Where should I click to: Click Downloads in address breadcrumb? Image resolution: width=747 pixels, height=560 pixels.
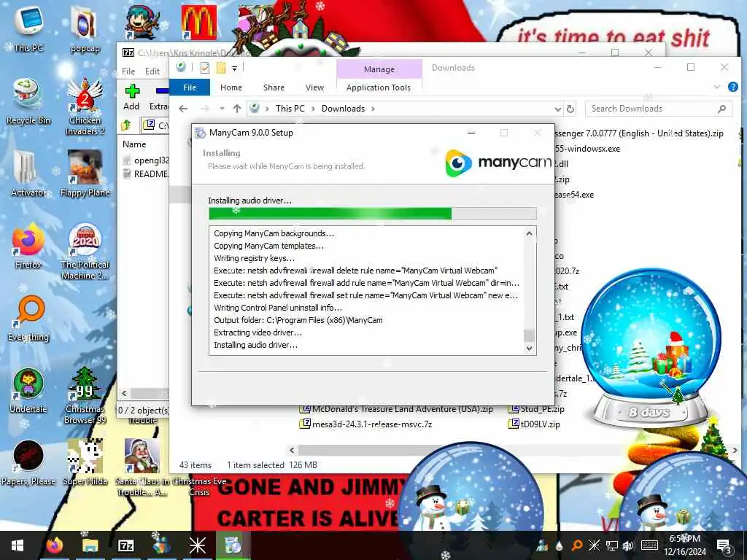pos(343,109)
